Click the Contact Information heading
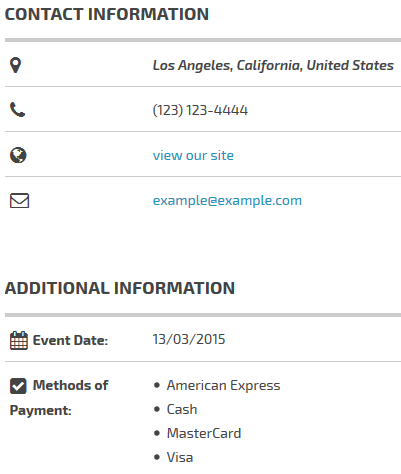 [x=107, y=14]
